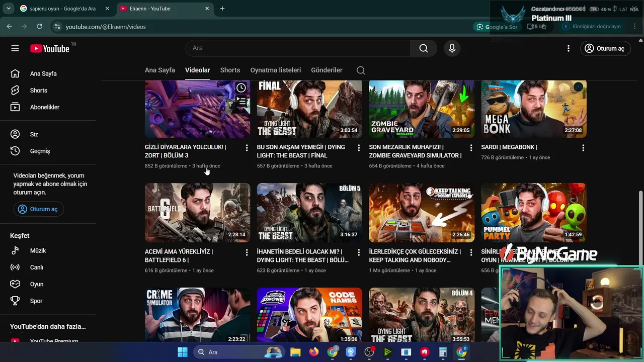Click the Windows taskbar search box

pos(238,352)
